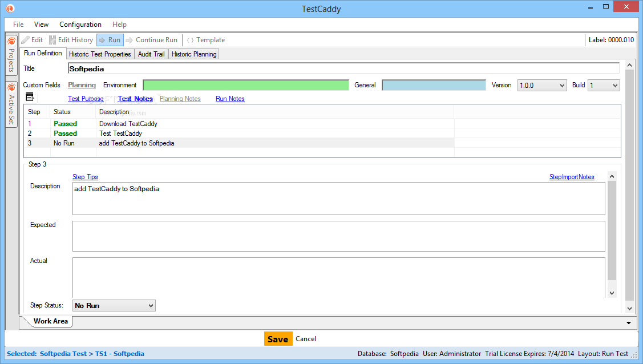Click the notes list icon beside Test Purpose
Viewport: 643px width, 364px height.
(x=30, y=97)
